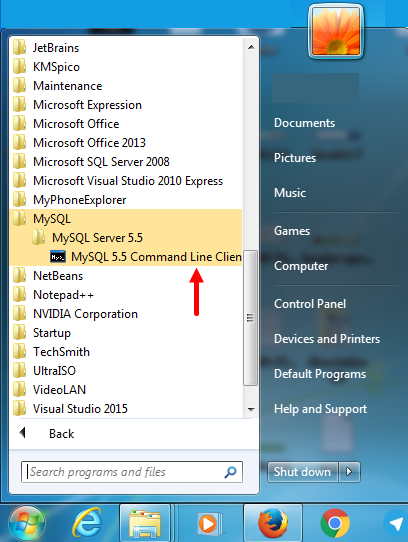Expand the NVIDIA Corporation folder
This screenshot has height=542, width=408.
pos(126,314)
